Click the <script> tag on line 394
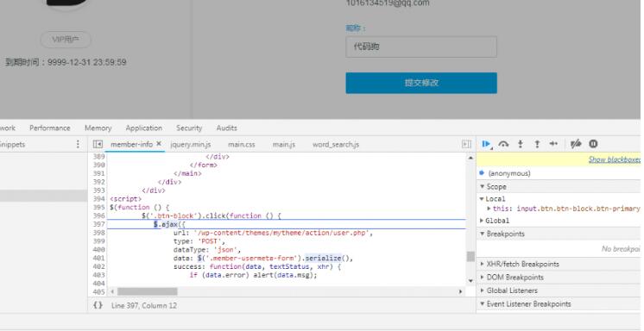 click(126, 199)
